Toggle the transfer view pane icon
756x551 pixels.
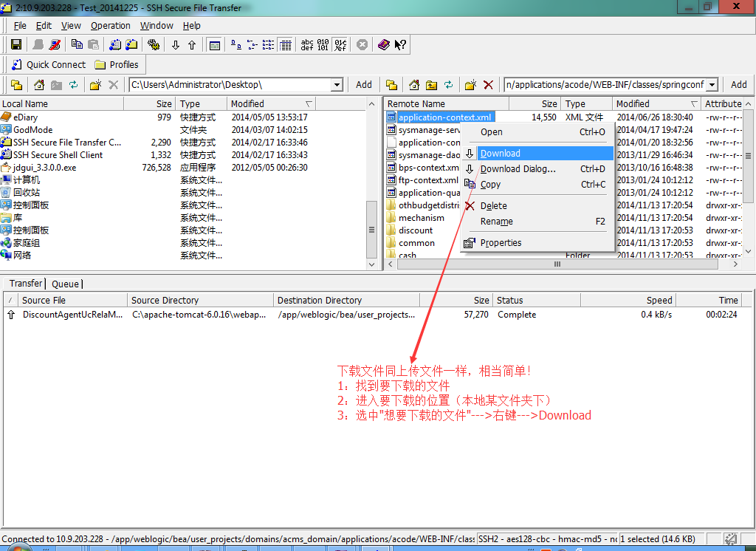(x=214, y=45)
